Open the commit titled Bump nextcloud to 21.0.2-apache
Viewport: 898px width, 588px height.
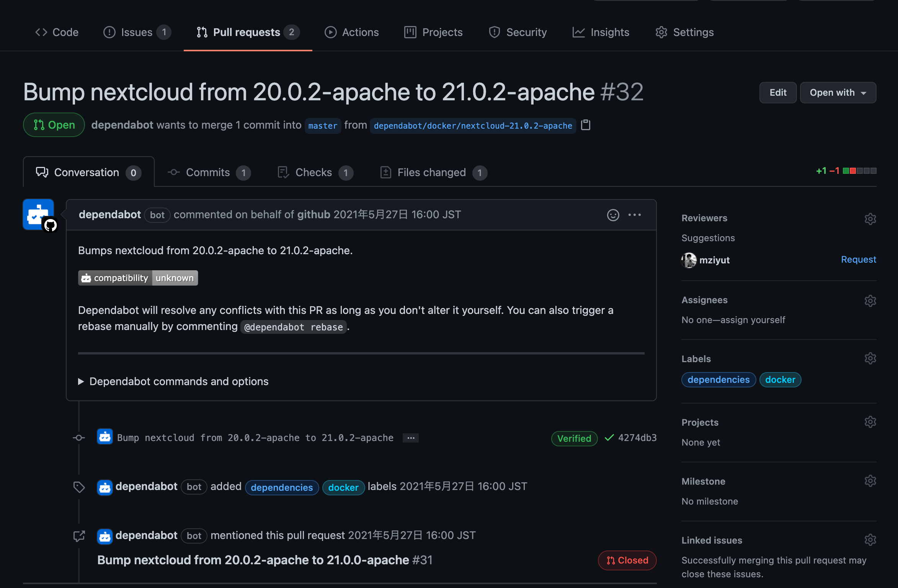pyautogui.click(x=255, y=438)
